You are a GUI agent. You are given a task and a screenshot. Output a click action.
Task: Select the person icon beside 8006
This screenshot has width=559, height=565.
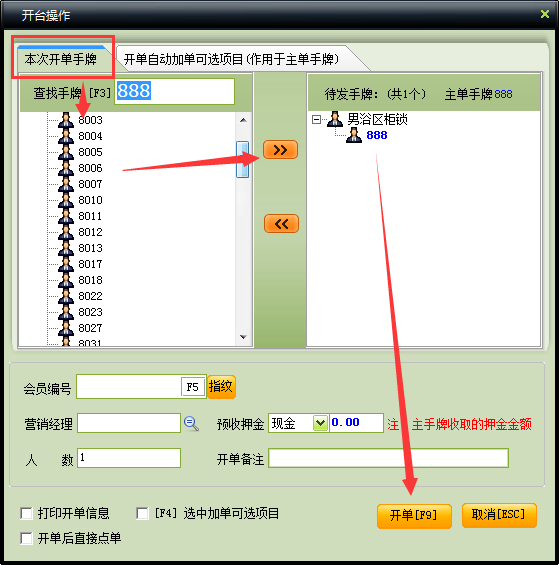click(66, 168)
